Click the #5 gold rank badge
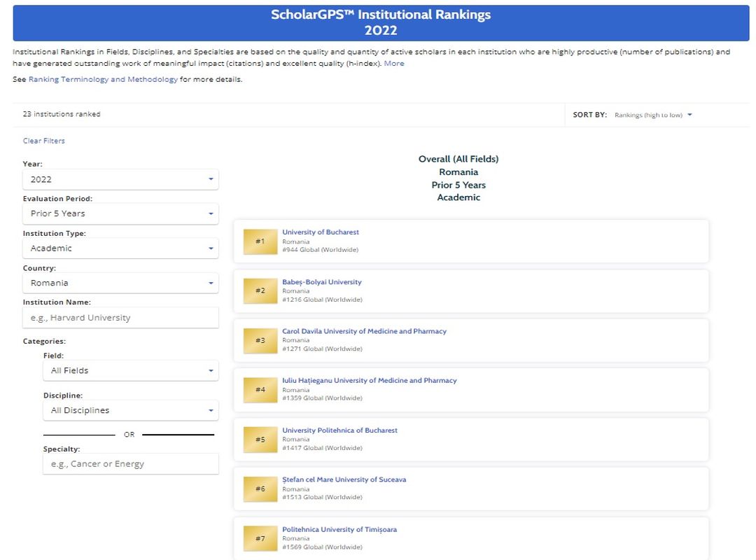This screenshot has height=560, width=756. coord(260,440)
